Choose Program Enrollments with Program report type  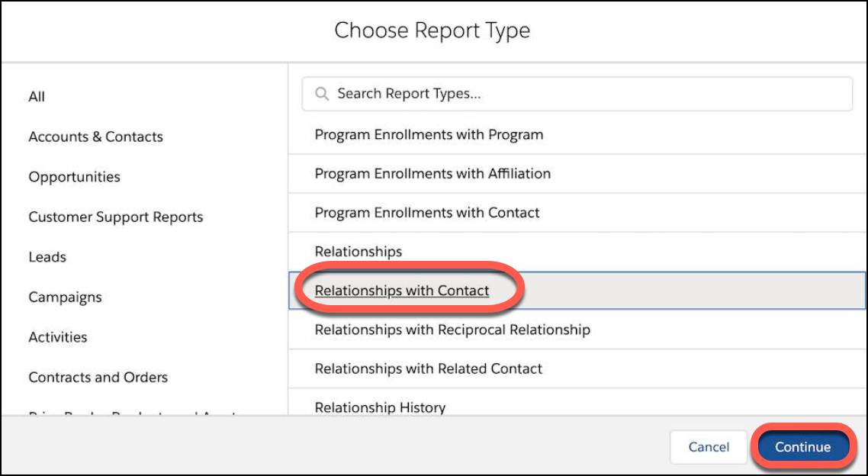[x=430, y=134]
